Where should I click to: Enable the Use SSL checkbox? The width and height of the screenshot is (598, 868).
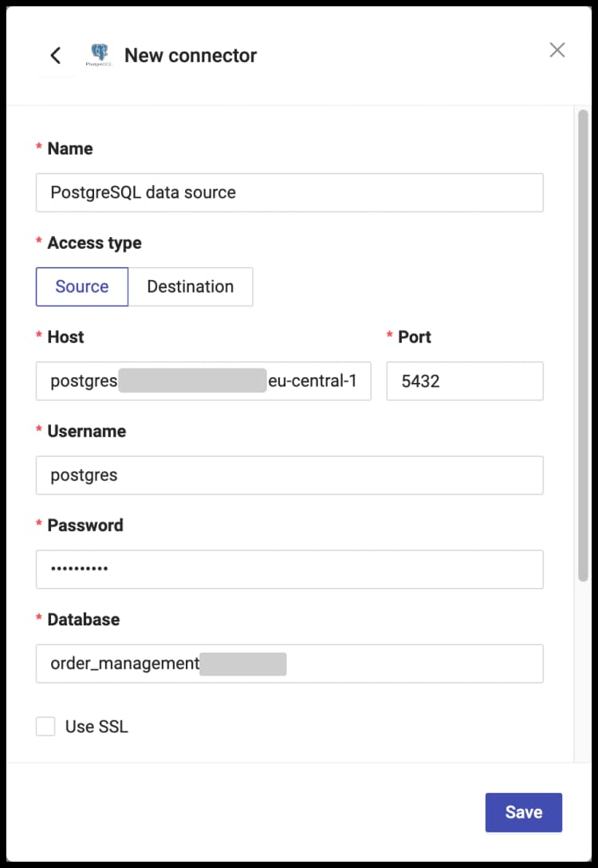point(45,726)
